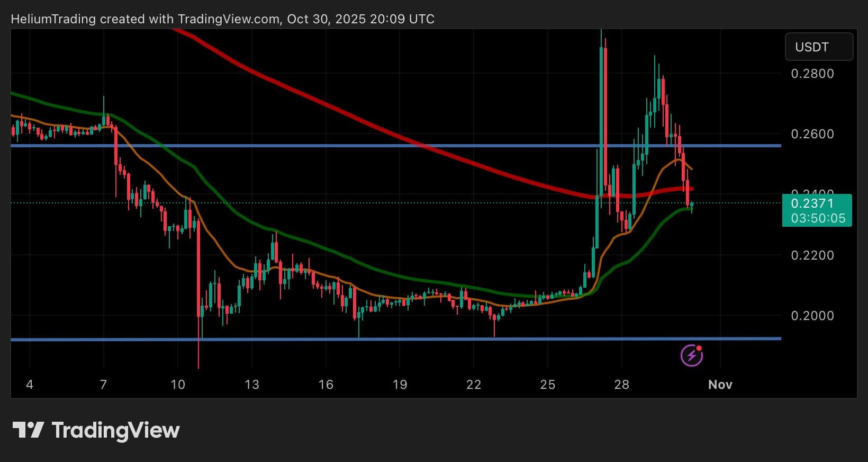Screen dimensions: 868x462
Task: Click the 03:50:05 candle countdown timer
Action: click(818, 218)
